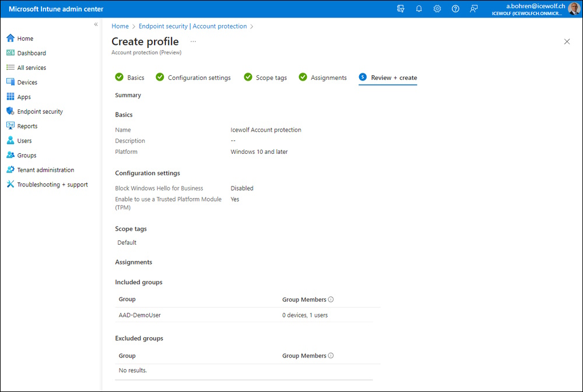583x392 pixels.
Task: Open Troubleshooting + support in sidebar
Action: (52, 185)
